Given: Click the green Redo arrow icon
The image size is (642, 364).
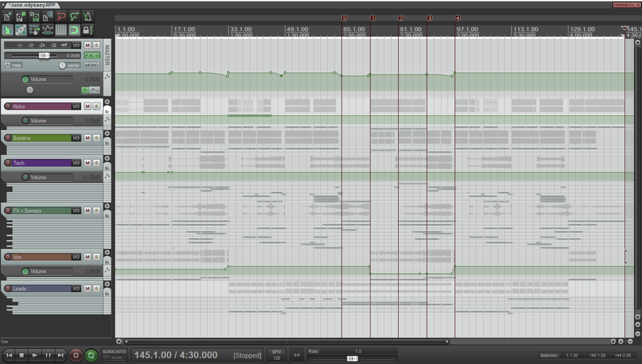Looking at the screenshot, I should (74, 17).
